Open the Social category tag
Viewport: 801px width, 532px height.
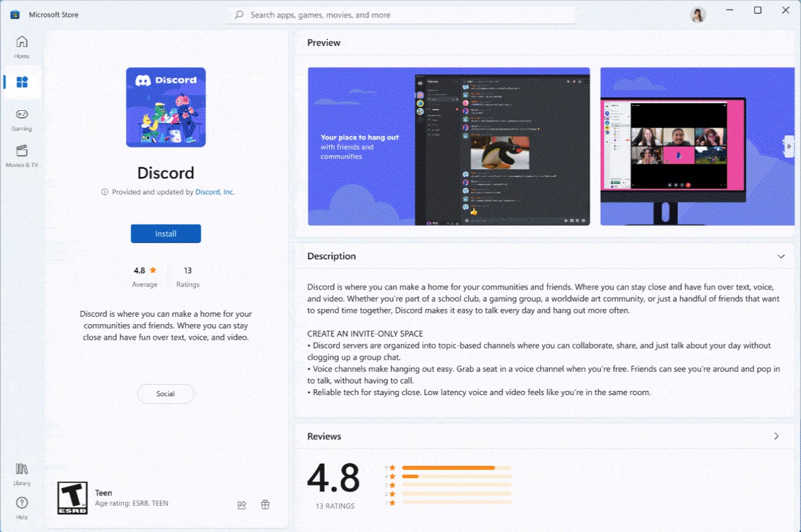[x=165, y=394]
